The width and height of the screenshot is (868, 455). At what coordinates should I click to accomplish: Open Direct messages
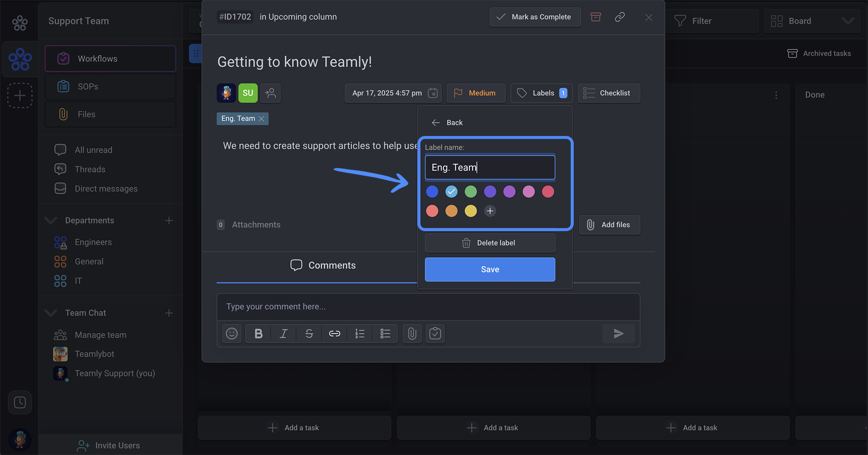click(x=96, y=189)
